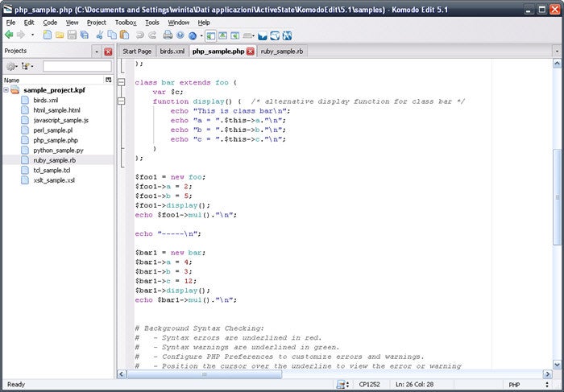Open the Toolbox menu
The image size is (564, 392).
point(126,23)
